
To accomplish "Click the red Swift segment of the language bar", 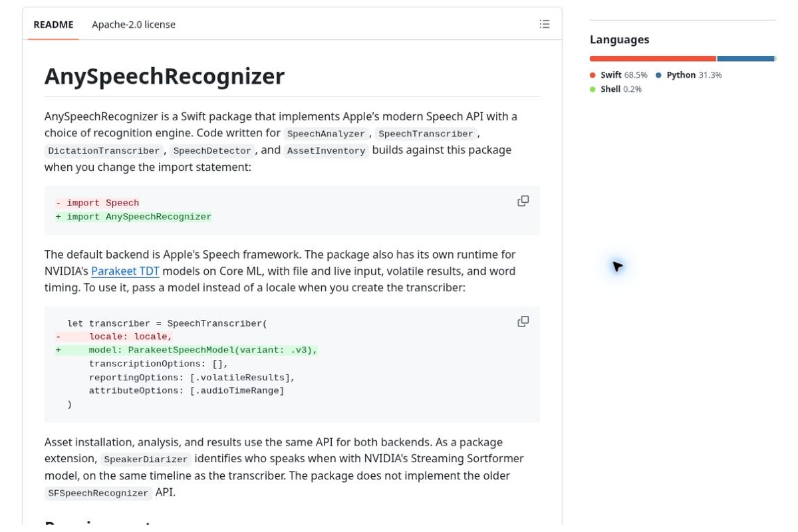I will pos(653,59).
